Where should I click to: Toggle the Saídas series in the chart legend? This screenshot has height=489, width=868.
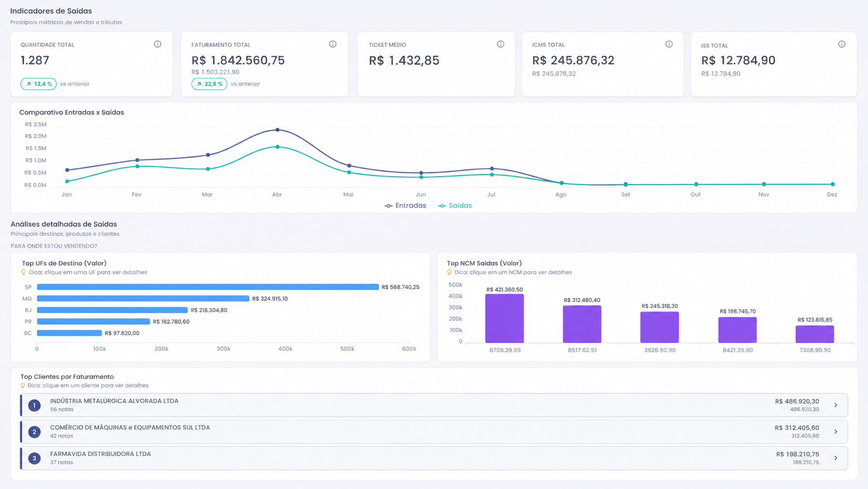pyautogui.click(x=455, y=206)
